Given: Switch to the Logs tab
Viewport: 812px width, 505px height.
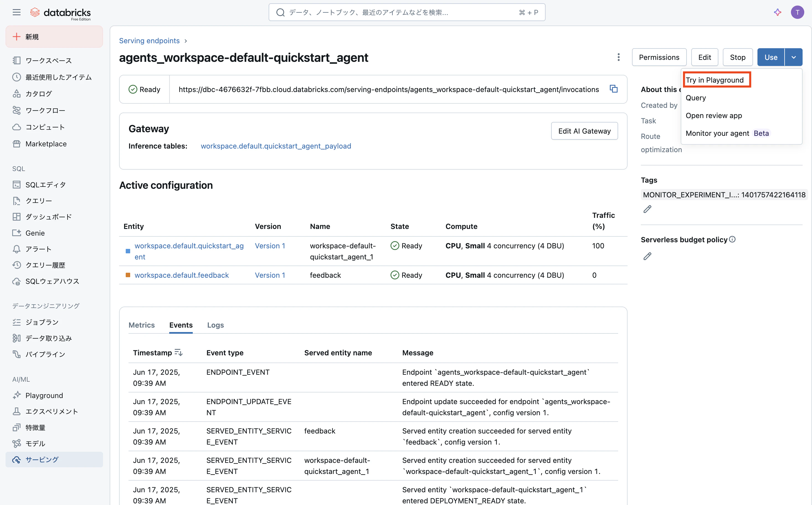Looking at the screenshot, I should pos(215,325).
